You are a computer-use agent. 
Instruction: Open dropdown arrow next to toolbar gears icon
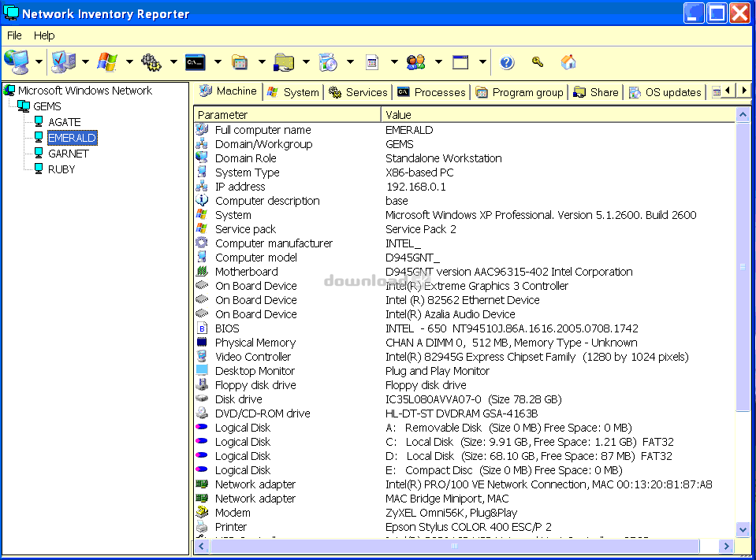click(x=173, y=61)
